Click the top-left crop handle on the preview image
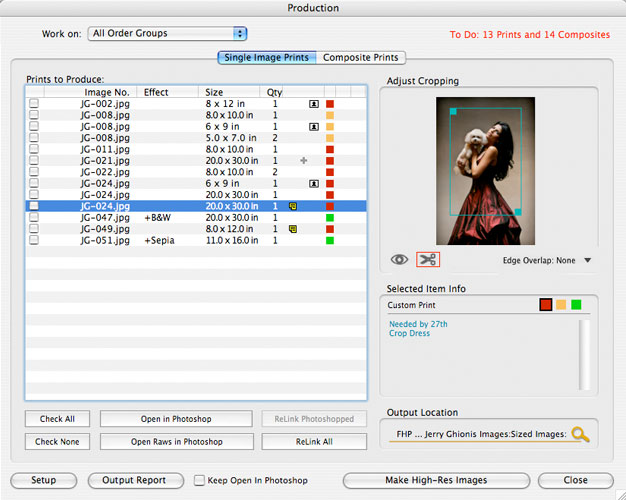 (x=453, y=110)
